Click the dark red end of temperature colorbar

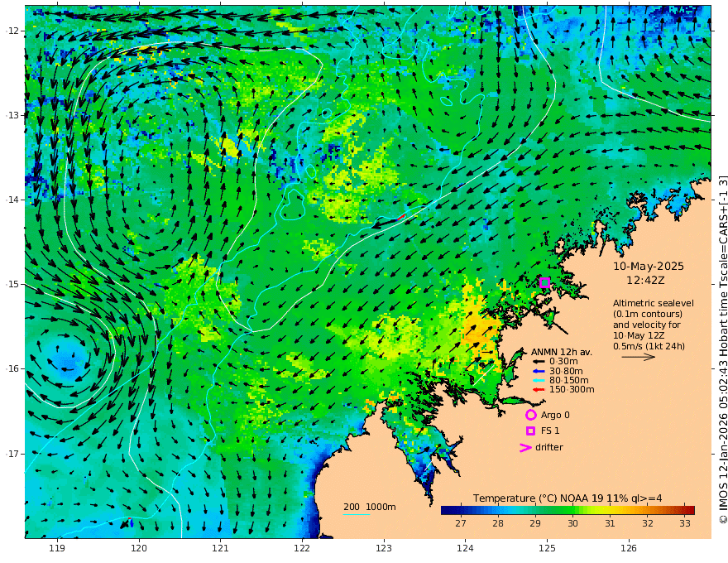[690, 511]
